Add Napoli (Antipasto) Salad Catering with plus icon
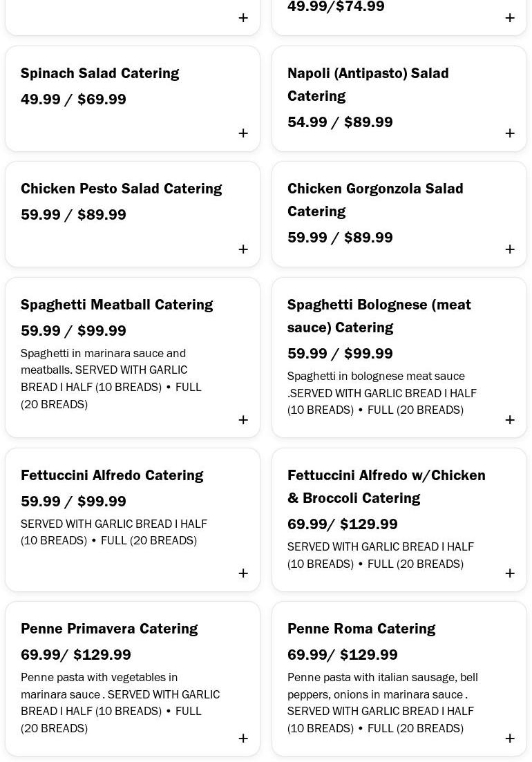The height and width of the screenshot is (762, 532). (x=510, y=133)
